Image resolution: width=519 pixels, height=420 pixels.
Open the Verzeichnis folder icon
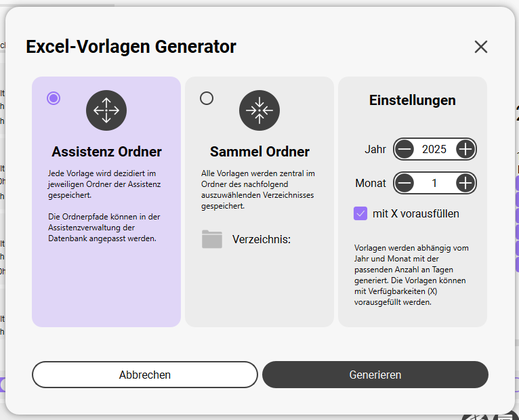(x=212, y=239)
